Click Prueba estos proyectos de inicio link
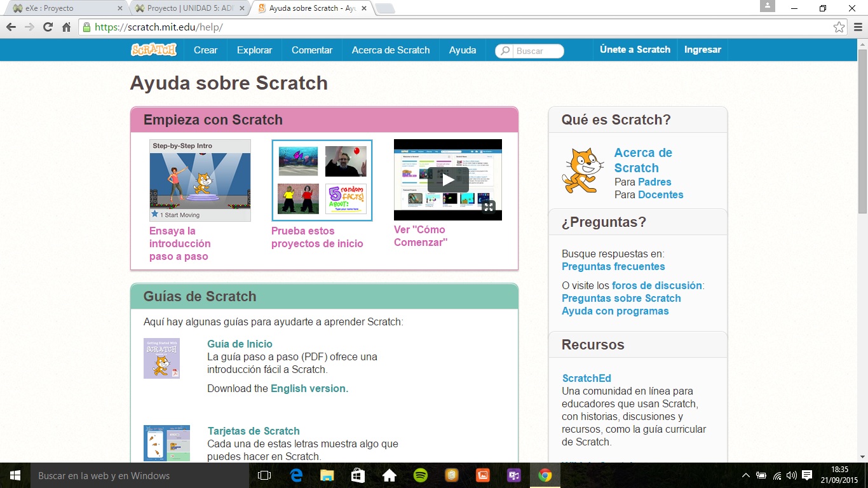Viewport: 868px width, 488px height. tap(317, 238)
